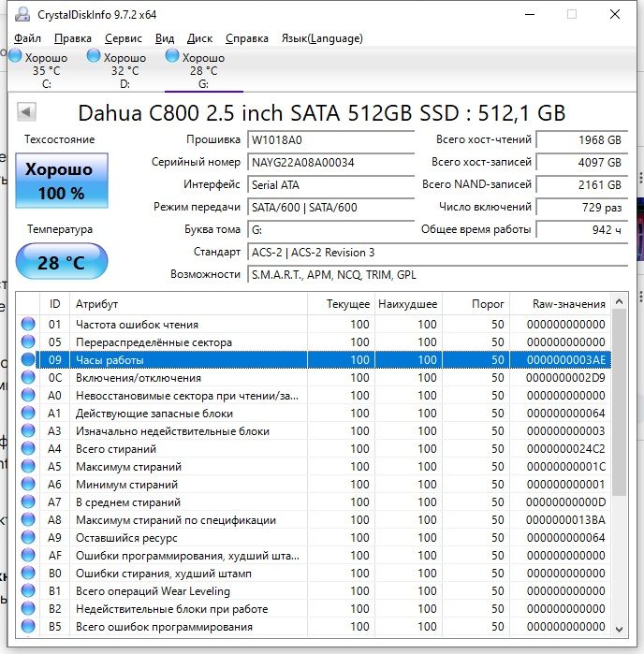Click the scroll down arrow of attribute list

point(620,630)
